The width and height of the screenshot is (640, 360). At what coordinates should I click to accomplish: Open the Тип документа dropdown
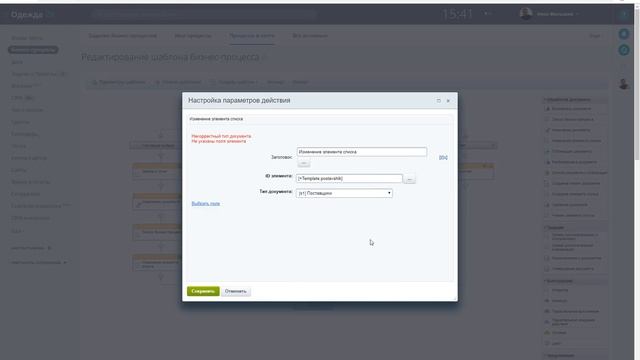(344, 193)
